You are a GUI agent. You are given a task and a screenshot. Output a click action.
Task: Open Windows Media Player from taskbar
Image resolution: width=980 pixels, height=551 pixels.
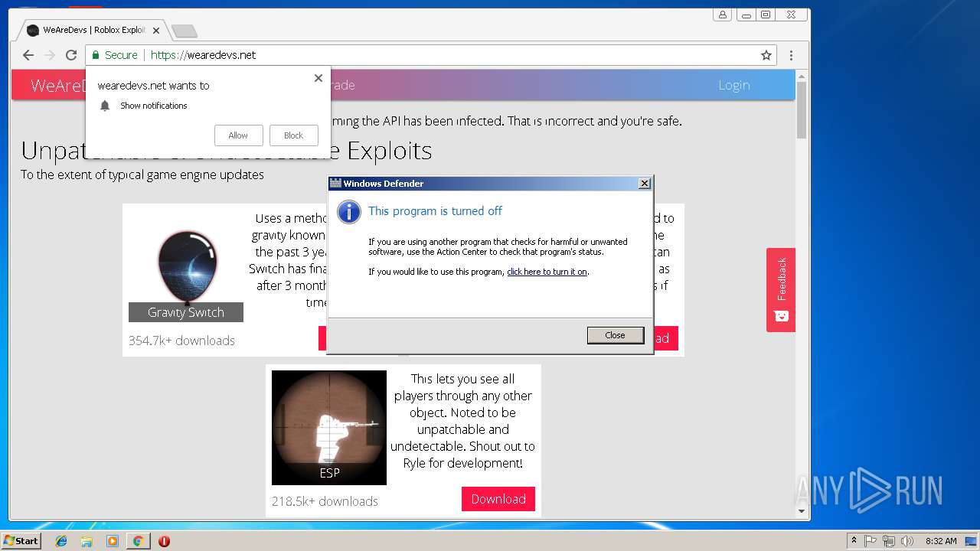[113, 541]
